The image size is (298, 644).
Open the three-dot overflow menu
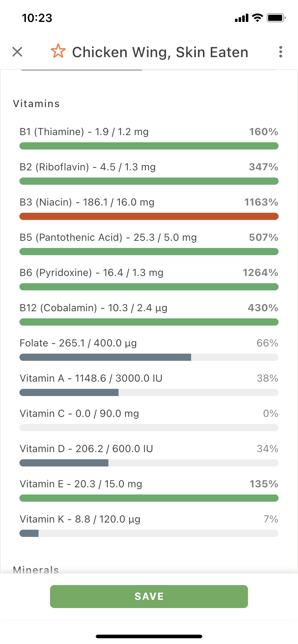point(281,52)
